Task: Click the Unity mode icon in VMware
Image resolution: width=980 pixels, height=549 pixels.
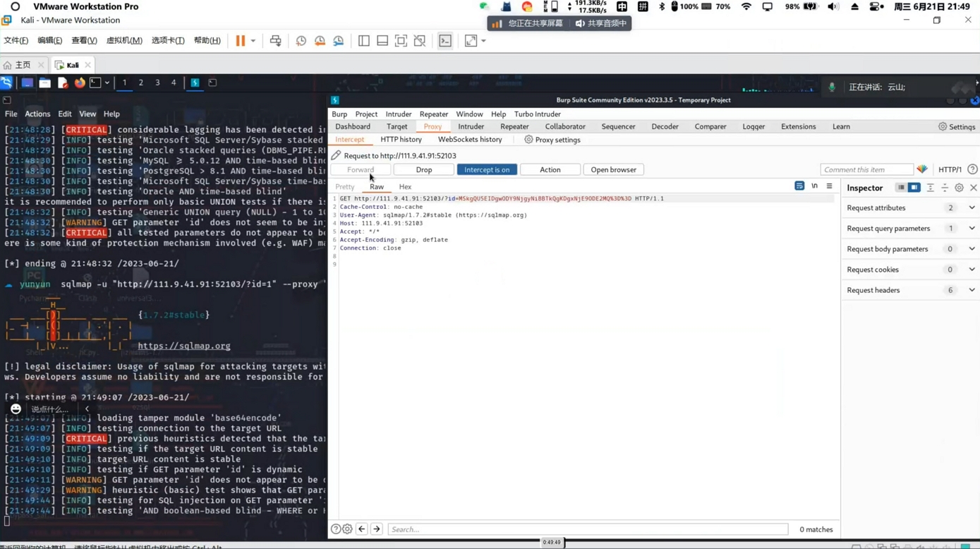Action: coord(420,41)
